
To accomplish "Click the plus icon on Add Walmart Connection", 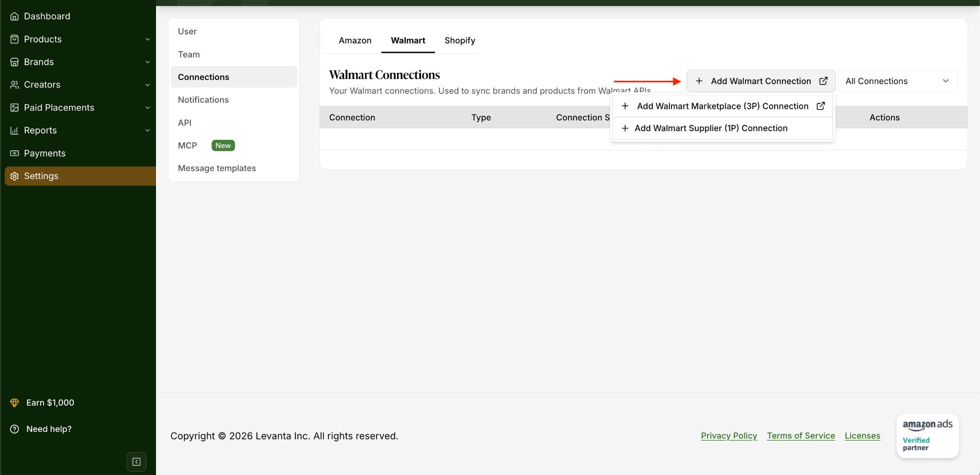I will (699, 81).
